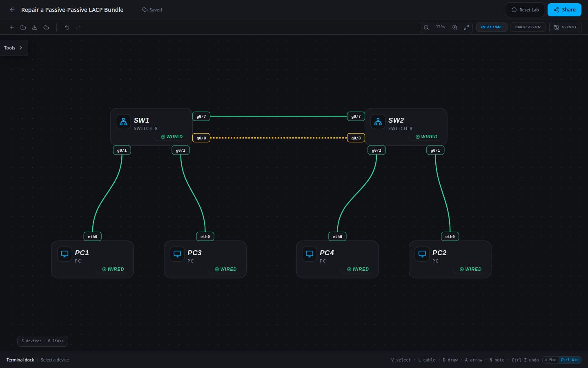Click the download icon in toolbar
Screen dimensions: 588x368
coord(35,27)
